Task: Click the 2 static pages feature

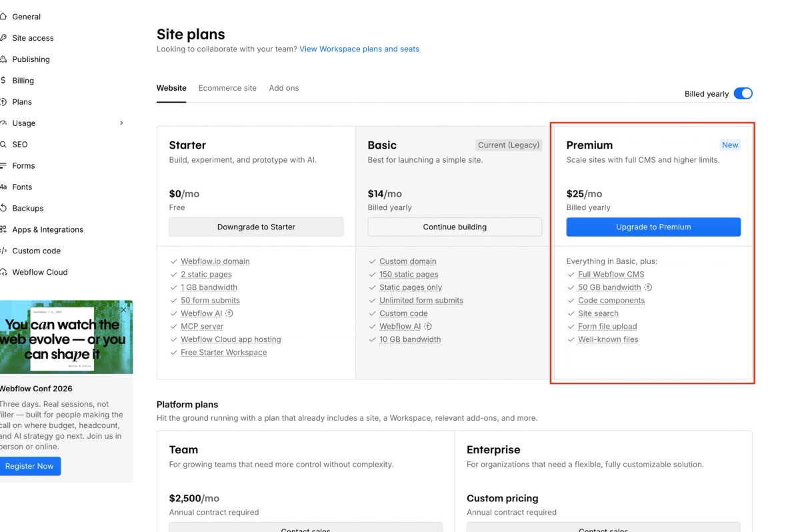Action: point(206,275)
